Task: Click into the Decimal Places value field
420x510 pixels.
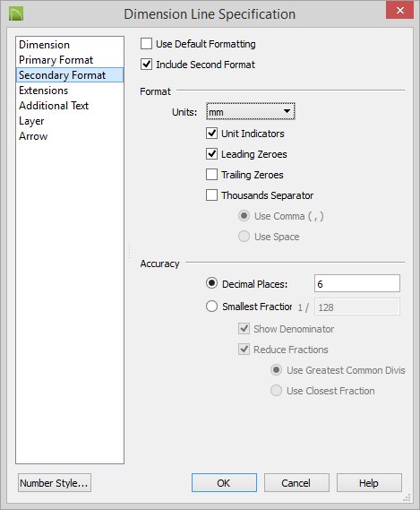Action: 357,283
